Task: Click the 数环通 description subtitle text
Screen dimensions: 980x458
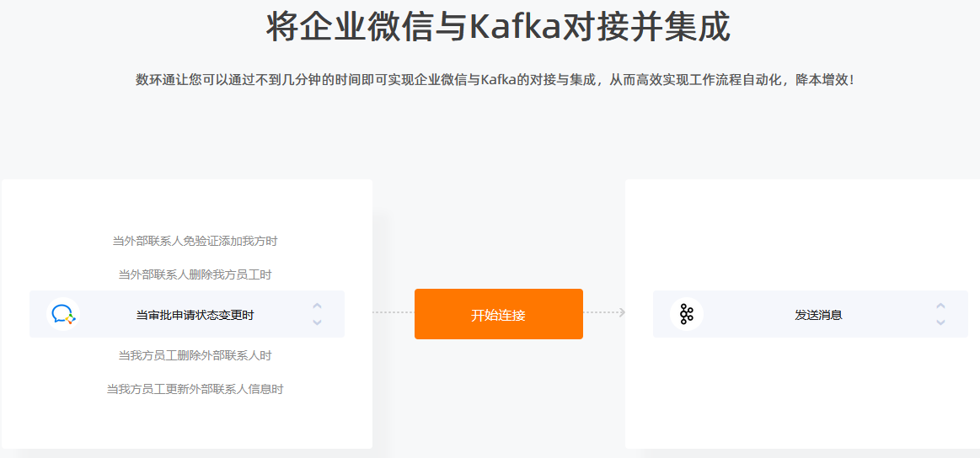Action: point(495,81)
